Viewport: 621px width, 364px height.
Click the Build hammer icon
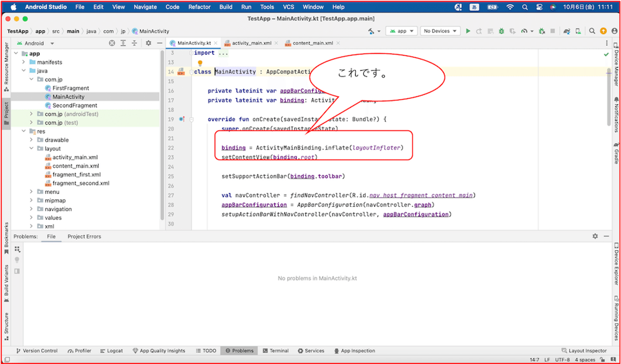tap(371, 31)
